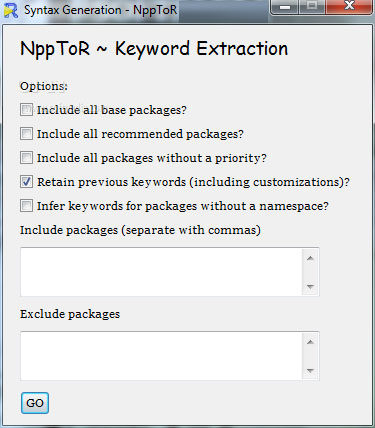Tick Include all packages without a priority

click(26, 158)
